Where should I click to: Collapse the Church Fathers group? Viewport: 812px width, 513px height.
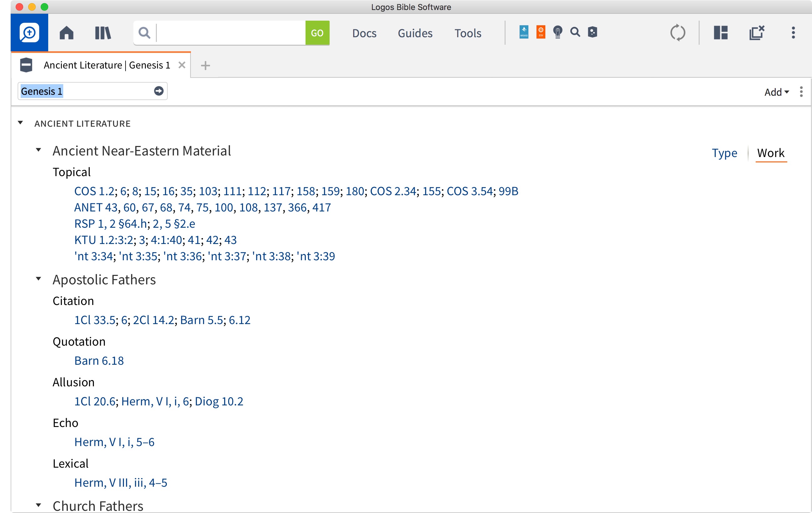[39, 505]
